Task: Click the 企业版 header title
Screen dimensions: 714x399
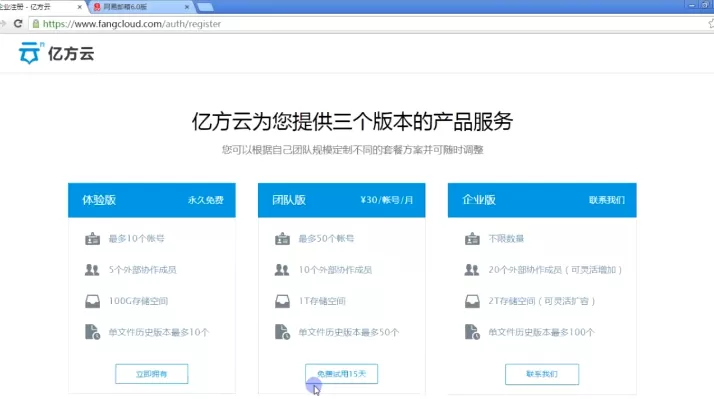Action: pyautogui.click(x=479, y=200)
